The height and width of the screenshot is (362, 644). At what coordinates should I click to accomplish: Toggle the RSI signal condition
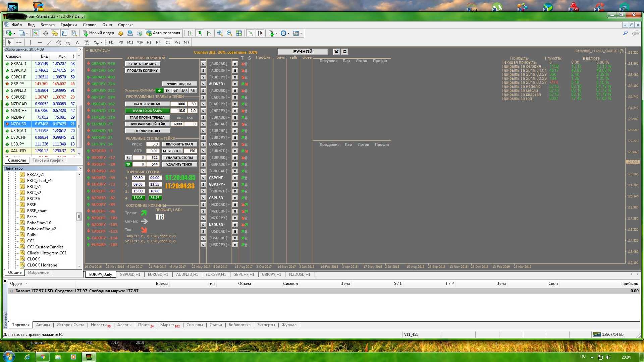point(193,91)
